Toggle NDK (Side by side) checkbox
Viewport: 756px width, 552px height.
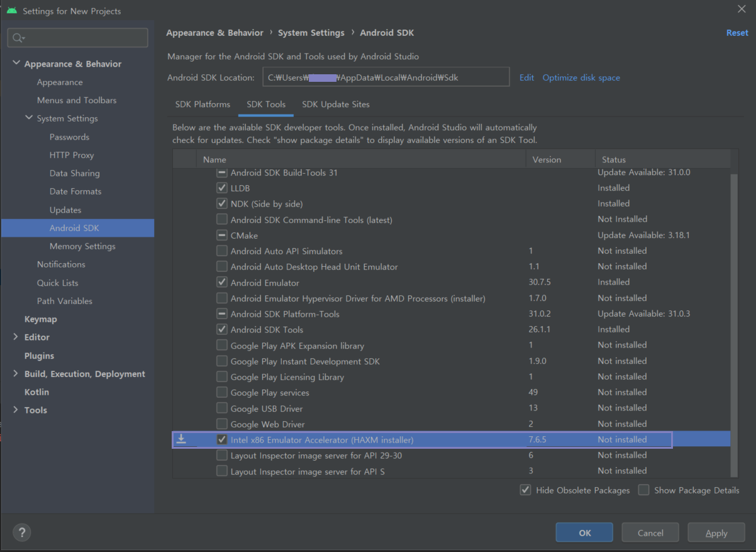tap(221, 203)
